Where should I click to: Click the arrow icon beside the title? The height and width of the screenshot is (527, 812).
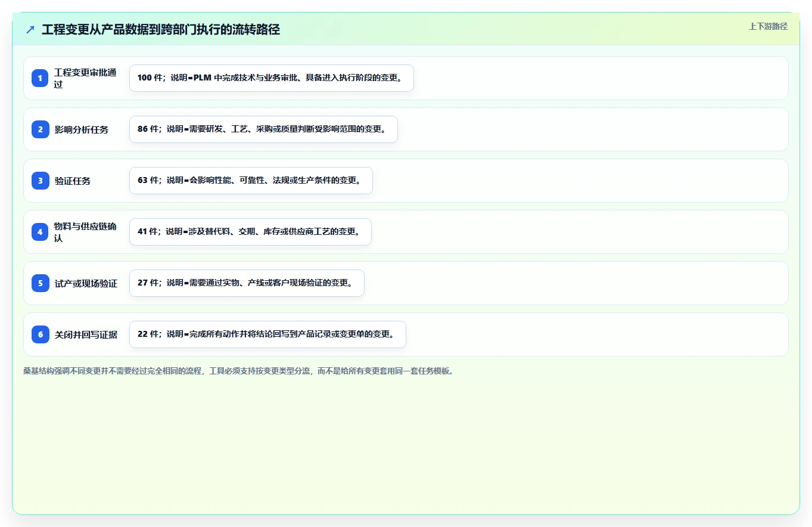pos(30,29)
